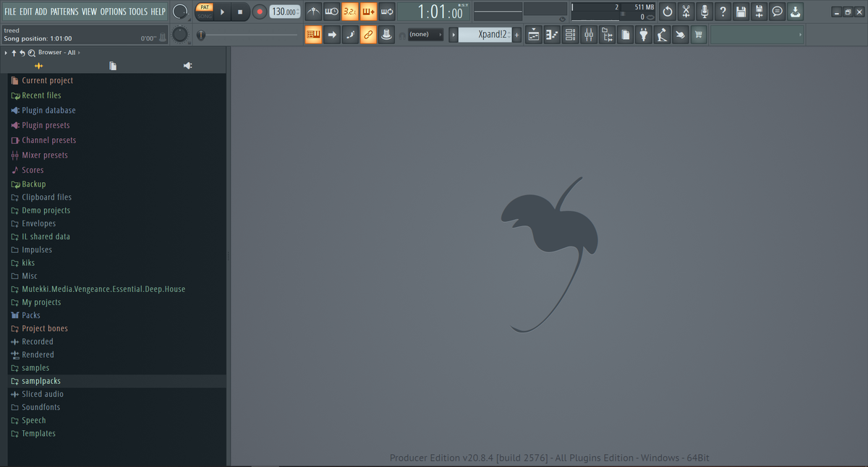Click the master volume knob
This screenshot has width=868, height=467.
[181, 12]
